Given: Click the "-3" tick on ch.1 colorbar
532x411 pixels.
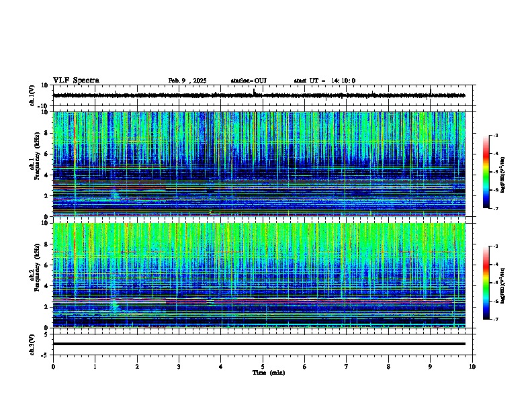Looking at the screenshot, I should 495,135.
